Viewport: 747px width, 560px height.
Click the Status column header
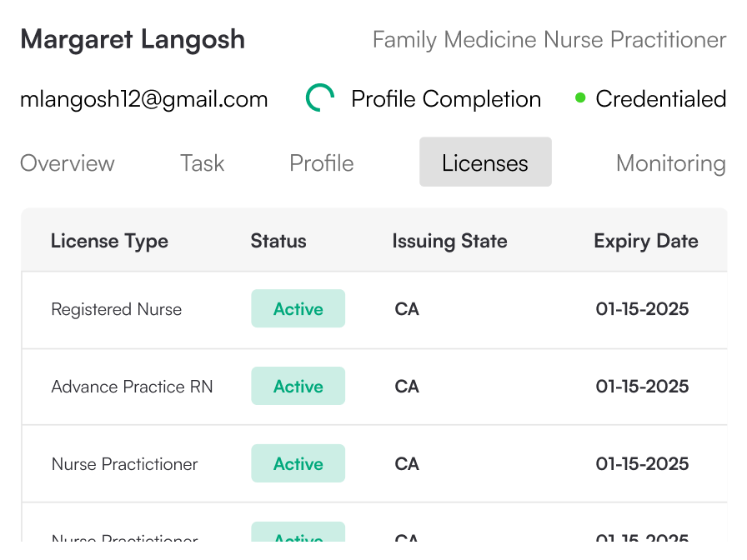pyautogui.click(x=278, y=242)
